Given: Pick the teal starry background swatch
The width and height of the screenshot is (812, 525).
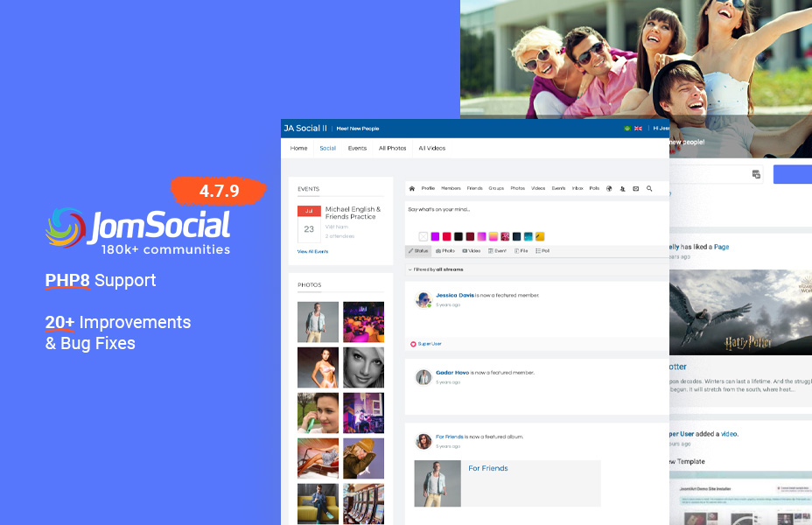Looking at the screenshot, I should (528, 236).
